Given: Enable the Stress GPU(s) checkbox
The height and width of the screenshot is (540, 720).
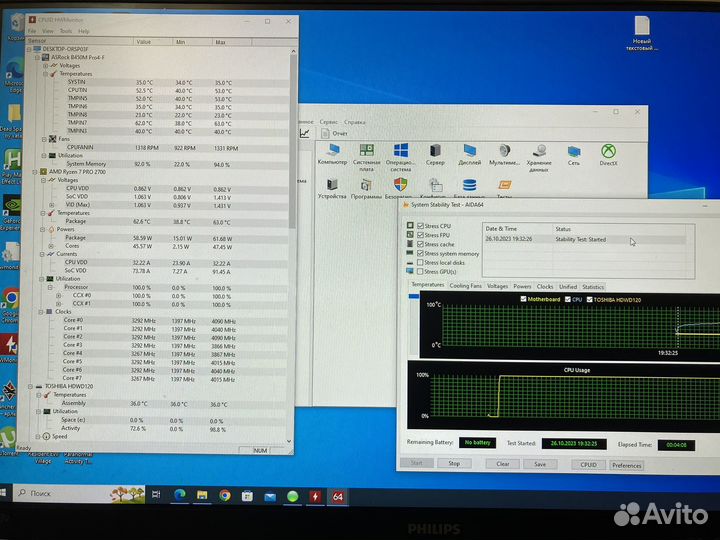Looking at the screenshot, I should (x=420, y=271).
